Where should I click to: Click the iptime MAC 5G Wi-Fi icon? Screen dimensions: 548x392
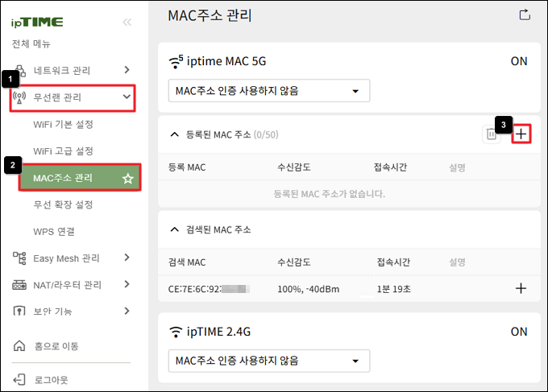[x=176, y=61]
